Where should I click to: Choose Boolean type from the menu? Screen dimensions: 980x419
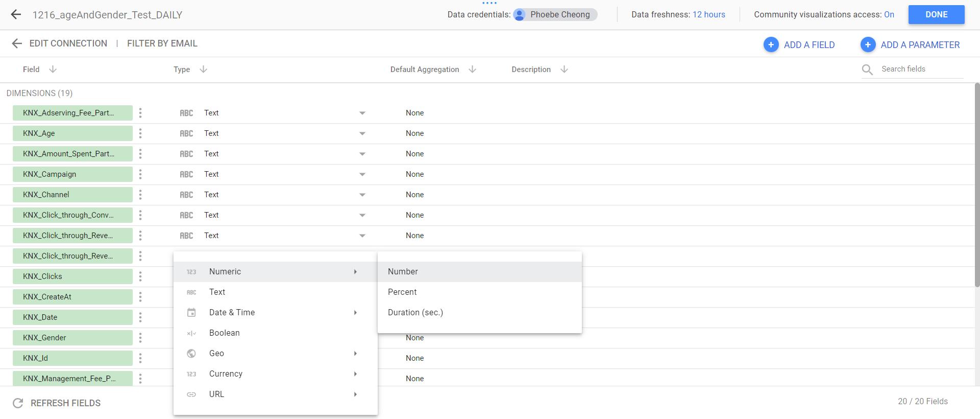(x=225, y=333)
